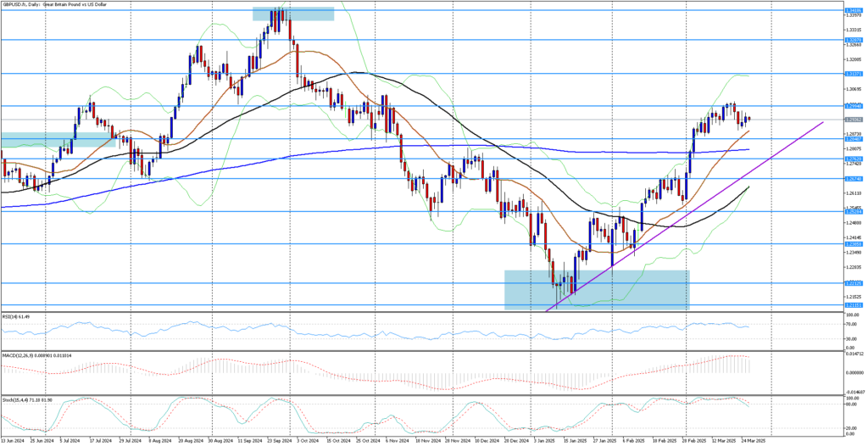Select the blue rectangle at the September 2024 peak
The image size is (868, 446).
pos(292,14)
